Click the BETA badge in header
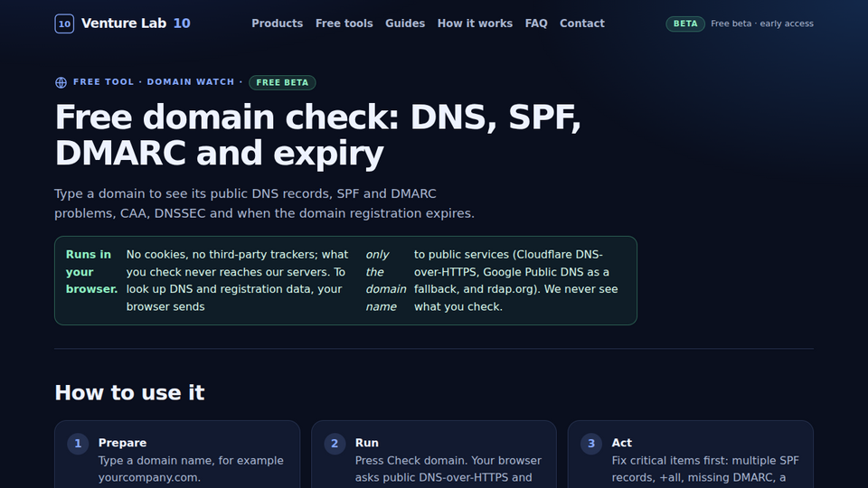This screenshot has height=488, width=868. pos(685,23)
